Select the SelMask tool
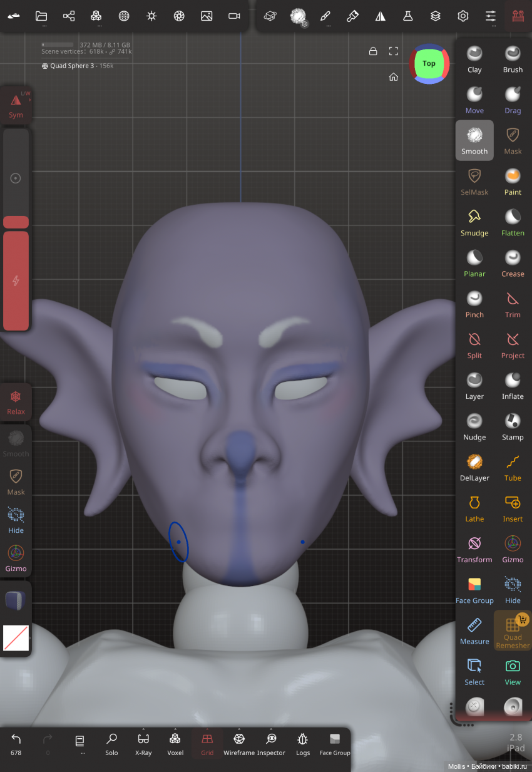This screenshot has height=772, width=532. 474,182
